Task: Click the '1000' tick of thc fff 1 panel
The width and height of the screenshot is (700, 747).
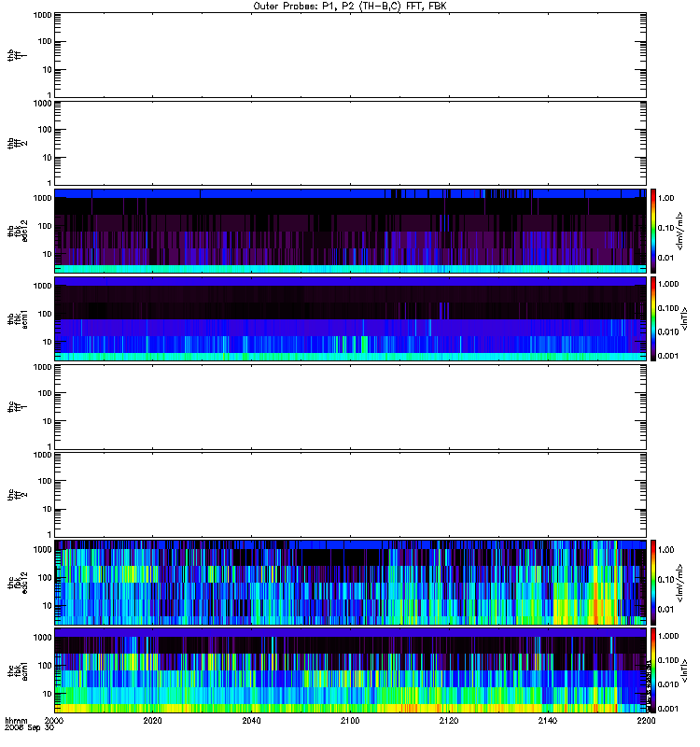Action: point(42,367)
